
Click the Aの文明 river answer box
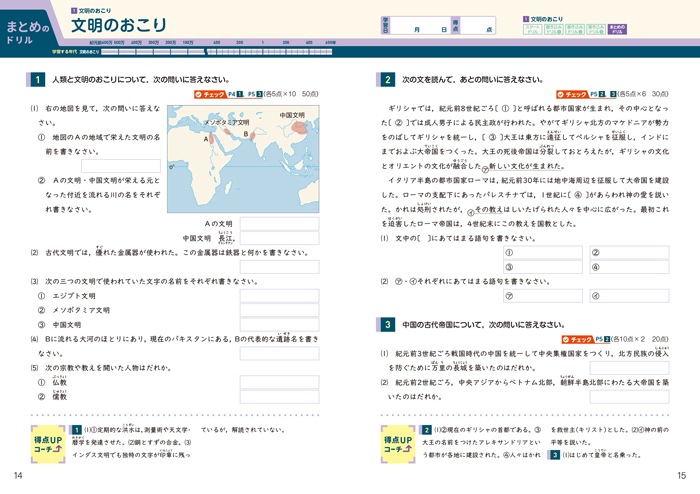(279, 224)
